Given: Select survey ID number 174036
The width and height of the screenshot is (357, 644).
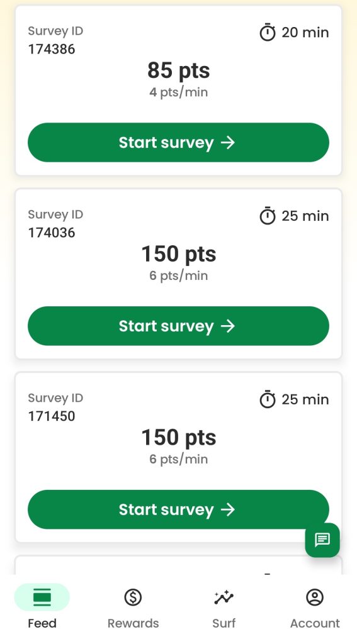Looking at the screenshot, I should 52,233.
